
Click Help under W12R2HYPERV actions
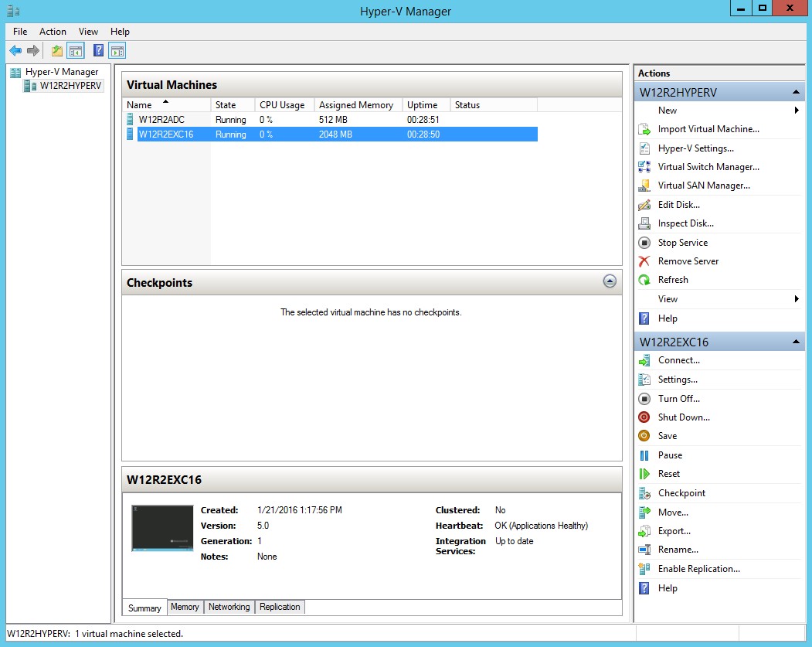[668, 318]
